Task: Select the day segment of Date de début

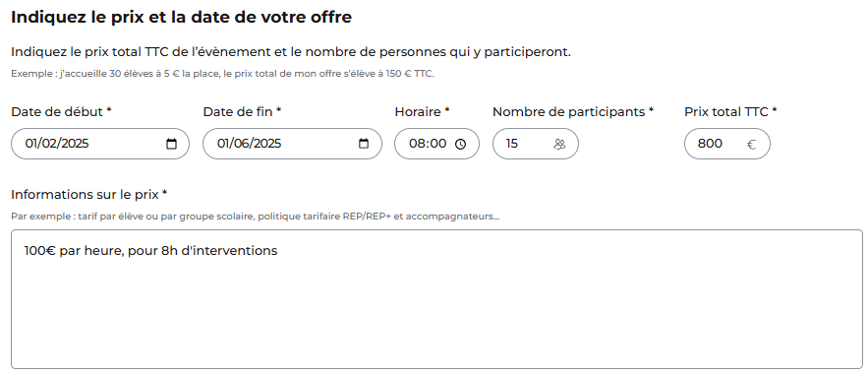Action: coord(31,144)
